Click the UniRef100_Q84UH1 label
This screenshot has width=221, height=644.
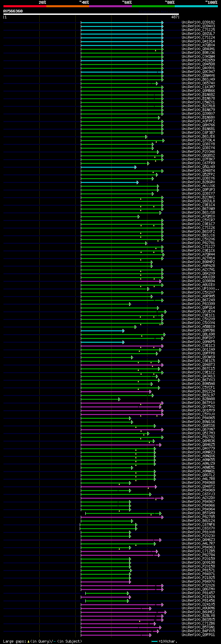coord(198,49)
